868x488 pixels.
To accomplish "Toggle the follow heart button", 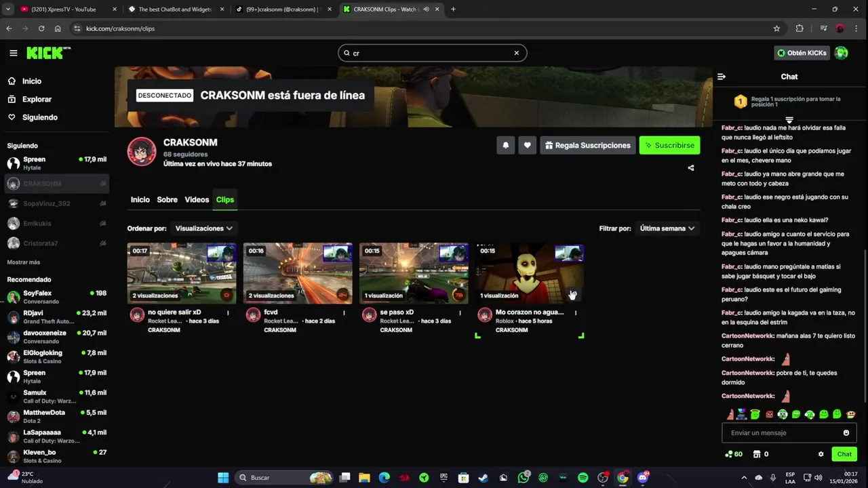I will point(527,145).
